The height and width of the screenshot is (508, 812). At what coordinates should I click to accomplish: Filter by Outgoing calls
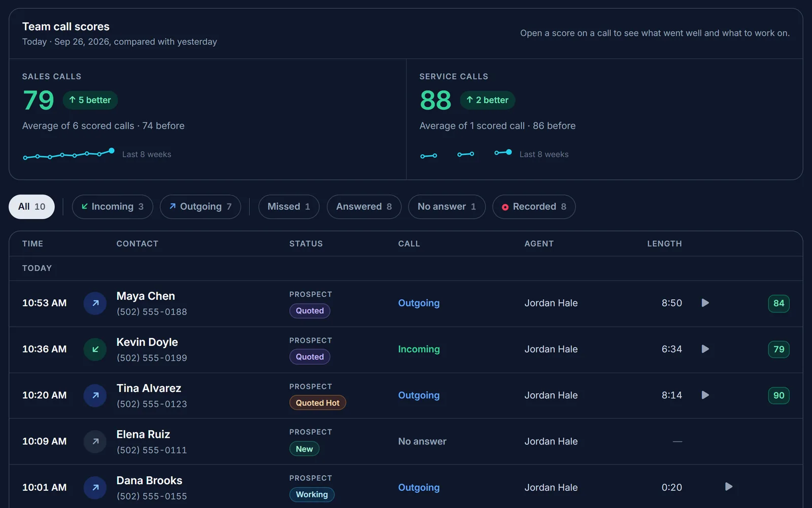click(200, 207)
